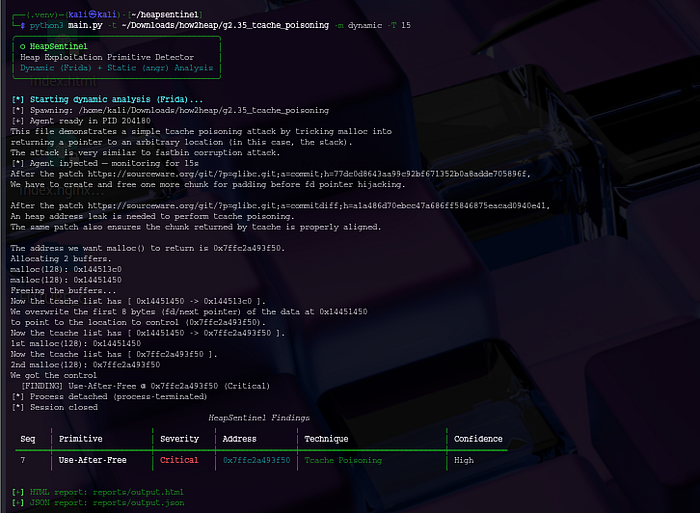700x513 pixels.
Task: Click 'An heap address leak is needed' line
Action: coord(152,217)
